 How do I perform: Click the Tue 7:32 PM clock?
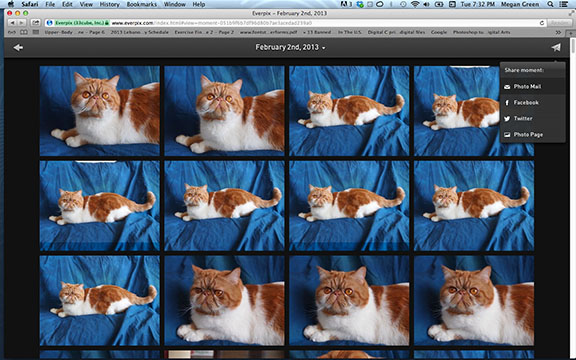(x=479, y=4)
